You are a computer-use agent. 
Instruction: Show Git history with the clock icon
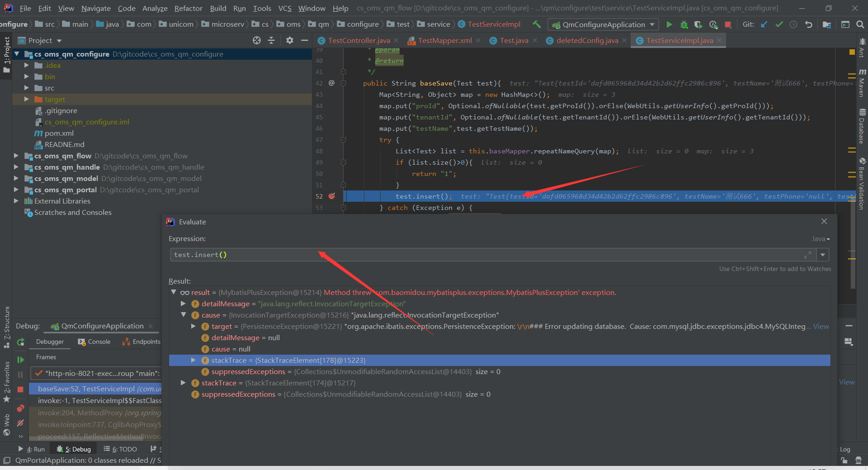click(x=793, y=24)
